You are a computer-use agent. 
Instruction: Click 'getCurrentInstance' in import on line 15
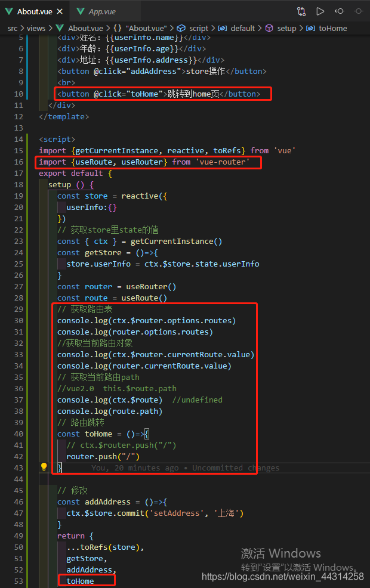pyautogui.click(x=117, y=151)
